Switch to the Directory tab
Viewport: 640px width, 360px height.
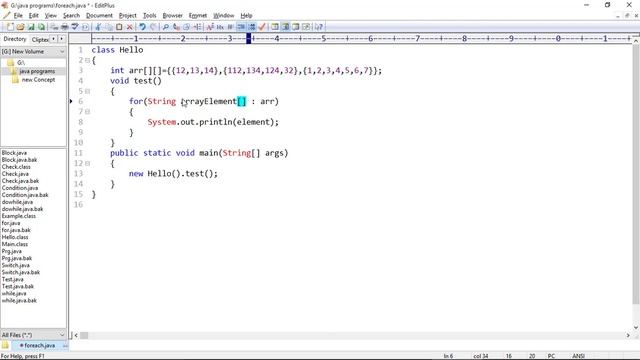(15, 39)
